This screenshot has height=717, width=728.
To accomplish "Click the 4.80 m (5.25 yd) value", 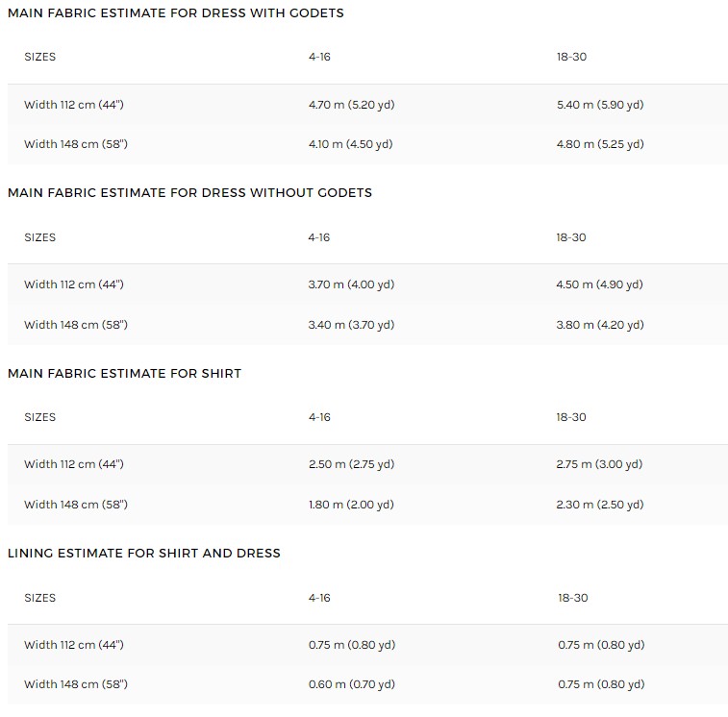I will coord(599,144).
